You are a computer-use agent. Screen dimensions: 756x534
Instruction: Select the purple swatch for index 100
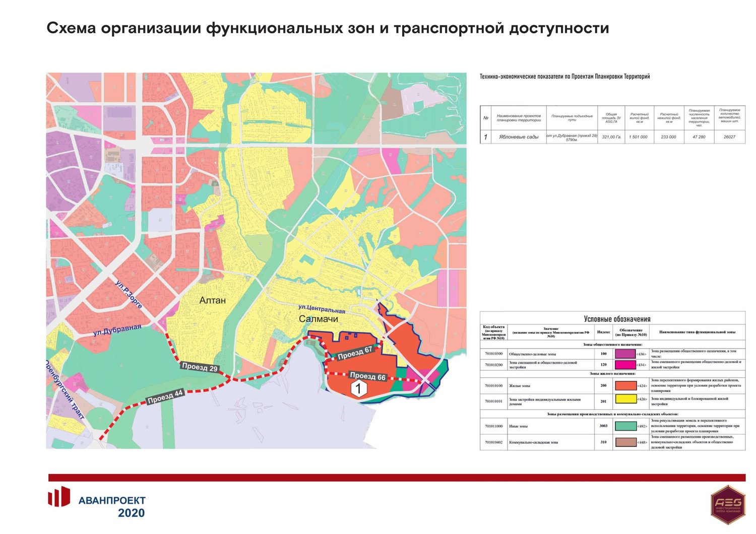click(x=625, y=354)
